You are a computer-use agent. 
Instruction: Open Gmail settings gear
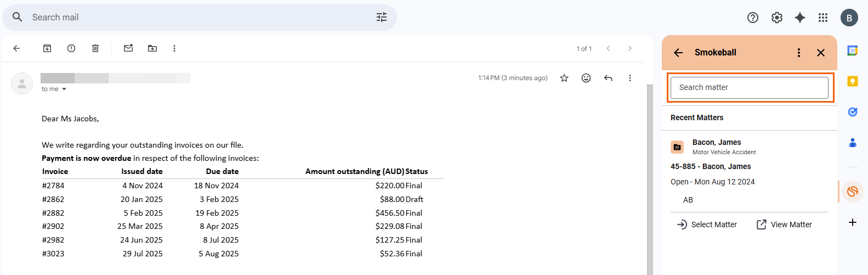(777, 18)
